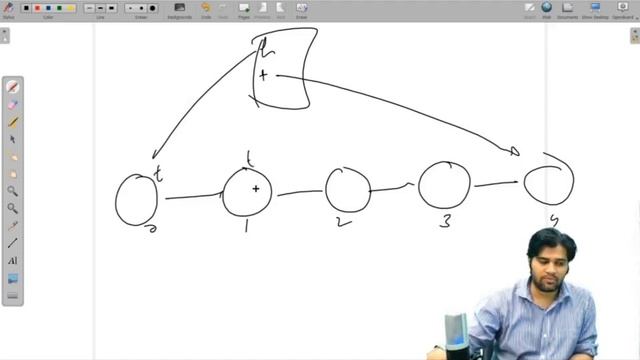Set the small eraser size

[130, 8]
